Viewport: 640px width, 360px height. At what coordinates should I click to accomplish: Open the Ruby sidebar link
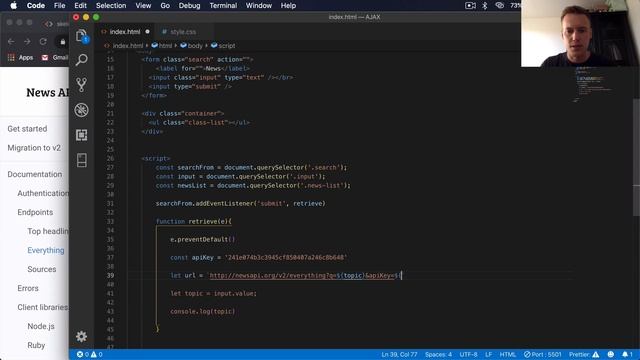tap(36, 345)
